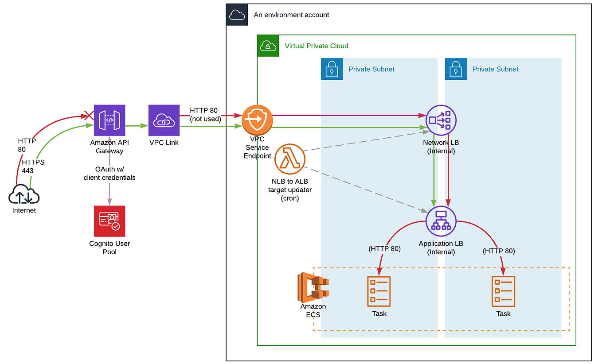Click the right ECS Task icon
Viewport: 602px width, 364px height.
tap(503, 291)
